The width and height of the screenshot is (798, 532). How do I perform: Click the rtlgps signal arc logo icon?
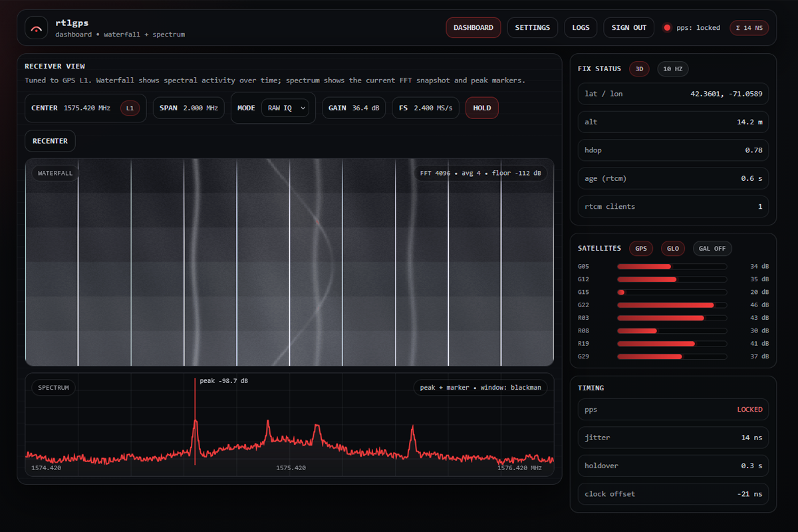click(36, 28)
